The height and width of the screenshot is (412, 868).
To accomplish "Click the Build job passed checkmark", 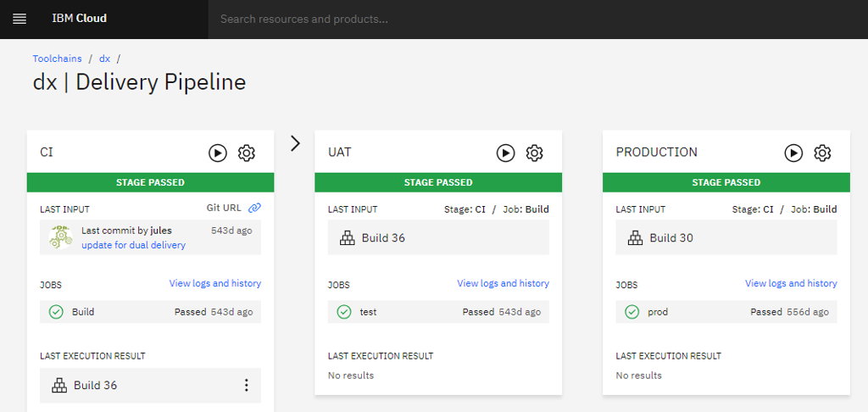I will pos(56,312).
